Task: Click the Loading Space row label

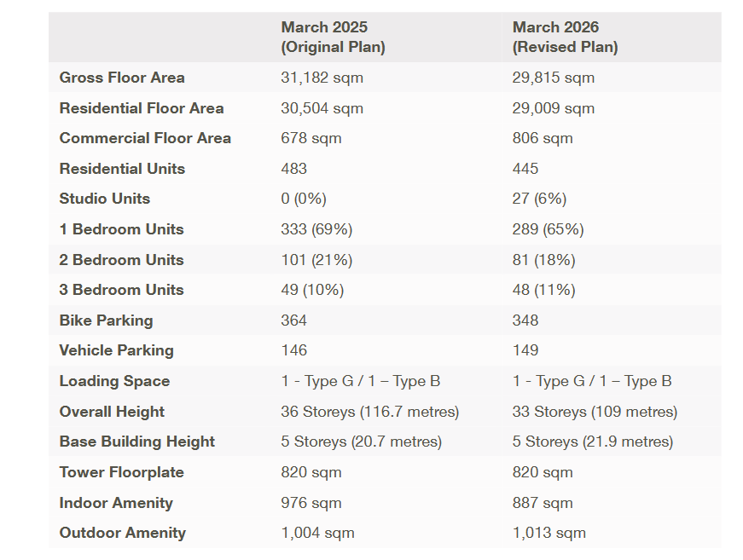Action: (x=114, y=381)
